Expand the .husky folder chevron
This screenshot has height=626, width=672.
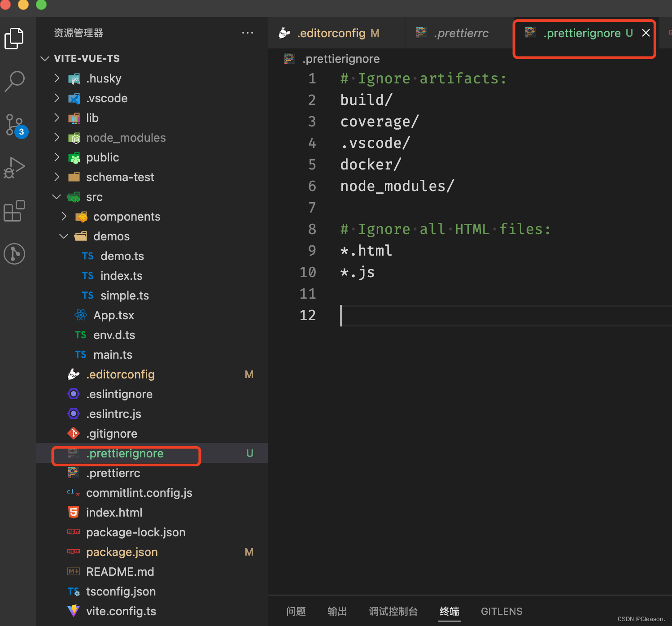pos(57,78)
